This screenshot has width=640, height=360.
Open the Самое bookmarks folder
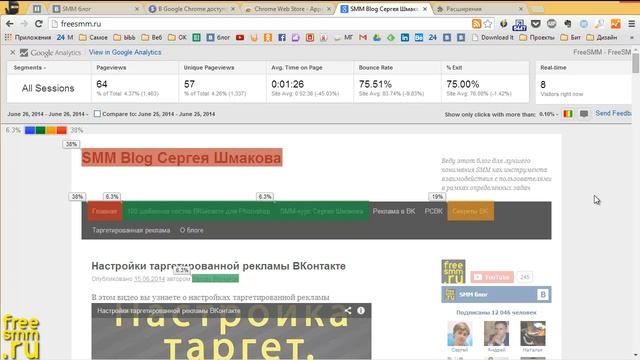coord(93,38)
